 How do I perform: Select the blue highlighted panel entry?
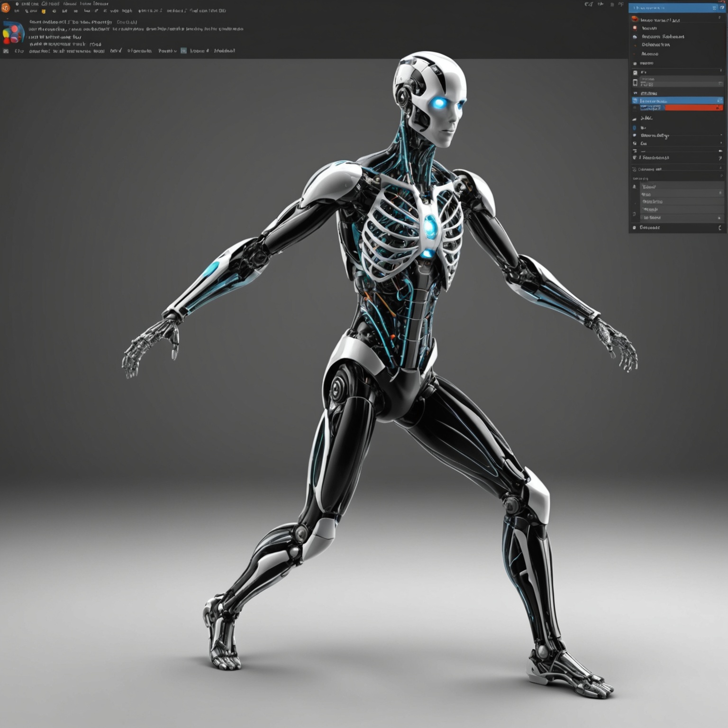(677, 100)
